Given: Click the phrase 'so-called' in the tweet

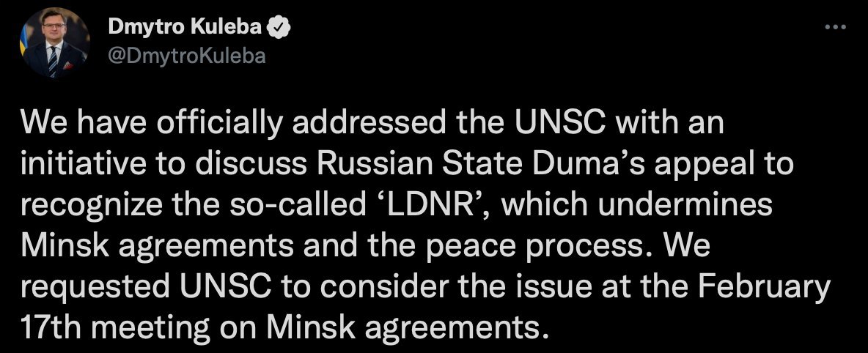Looking at the screenshot, I should tap(310, 206).
